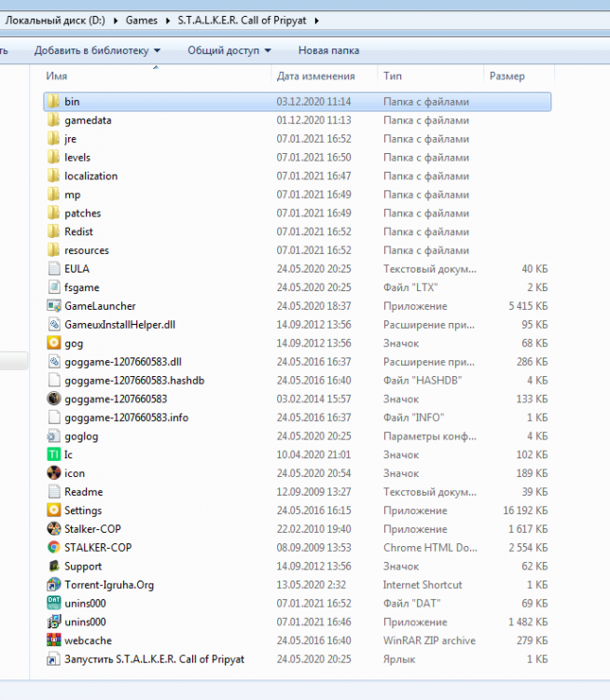Select the unins000 DAT file icon
The image size is (610, 700).
tap(53, 603)
